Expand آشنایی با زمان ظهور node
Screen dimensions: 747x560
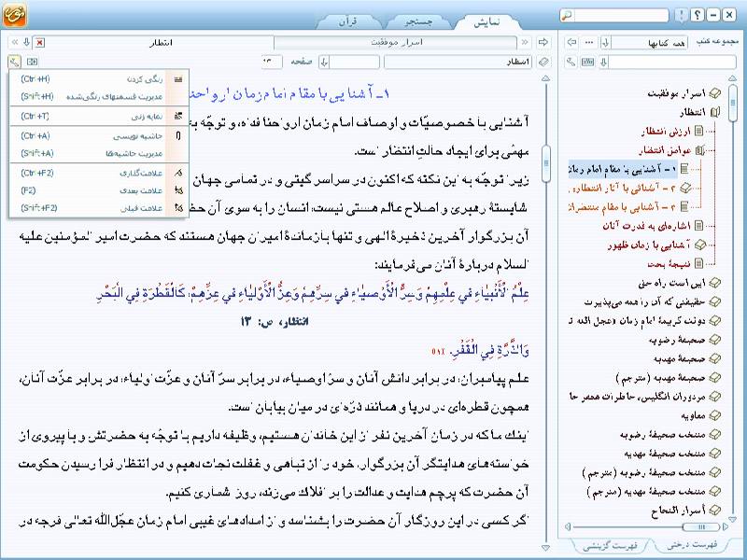click(700, 245)
